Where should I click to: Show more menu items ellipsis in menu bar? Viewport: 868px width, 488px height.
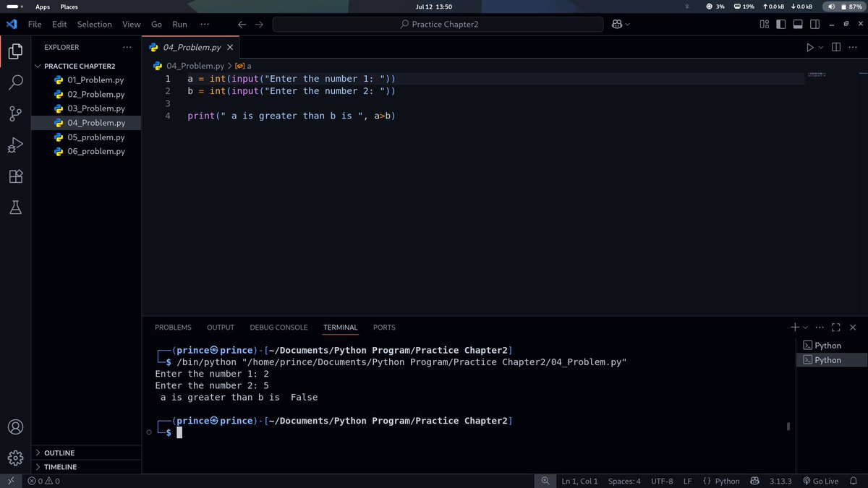click(205, 24)
